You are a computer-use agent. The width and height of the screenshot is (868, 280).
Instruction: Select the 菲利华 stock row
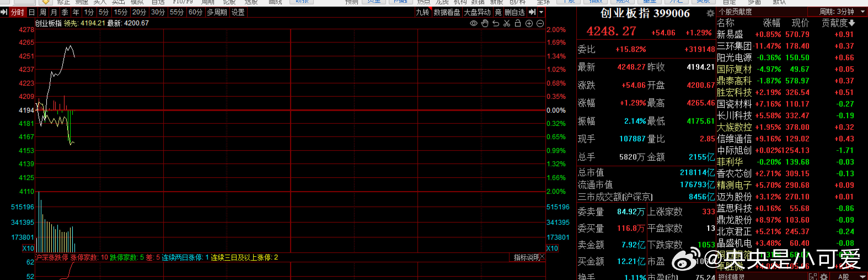point(792,162)
